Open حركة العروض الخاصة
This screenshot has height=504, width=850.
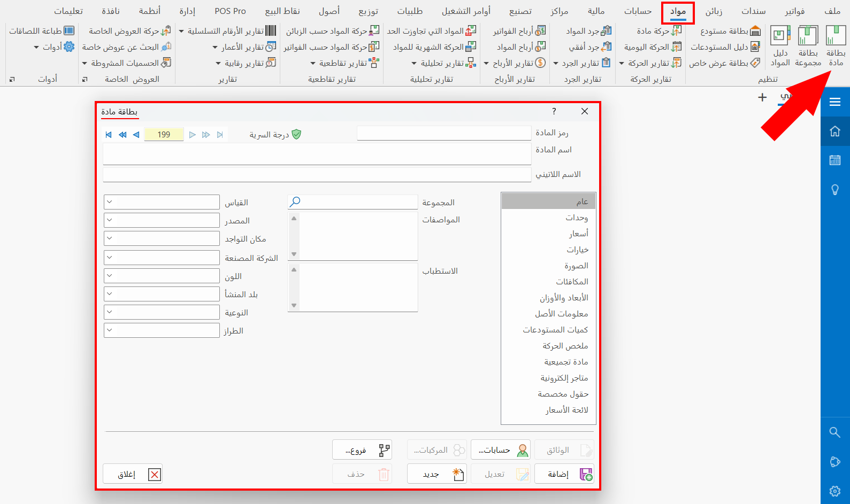click(130, 31)
